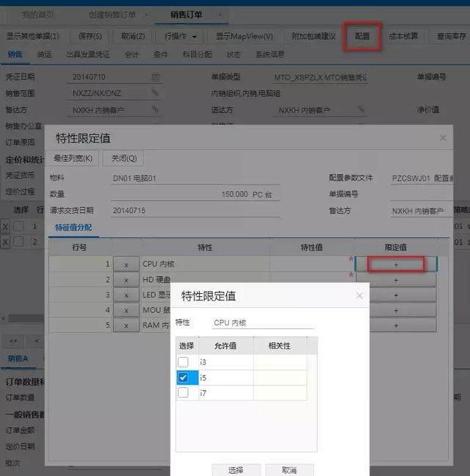Check the i3 checkbox
Viewport: 470px width, 476px height.
point(183,362)
